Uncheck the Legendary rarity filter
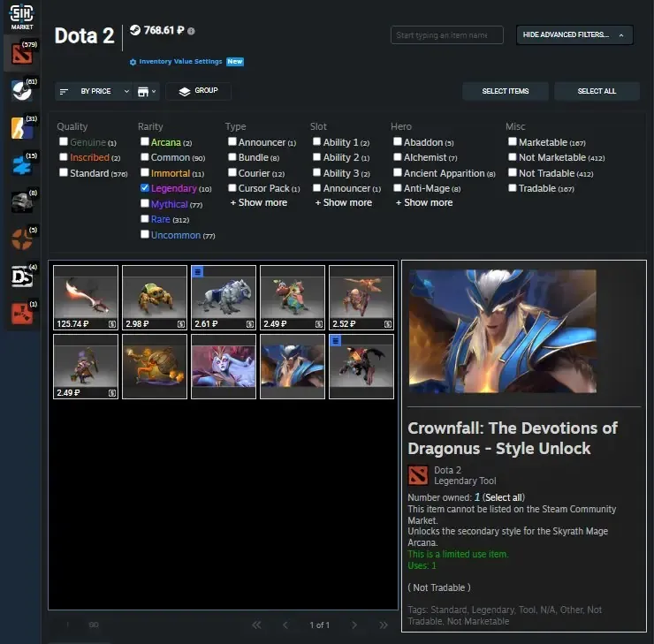The image size is (654, 644). [x=145, y=188]
